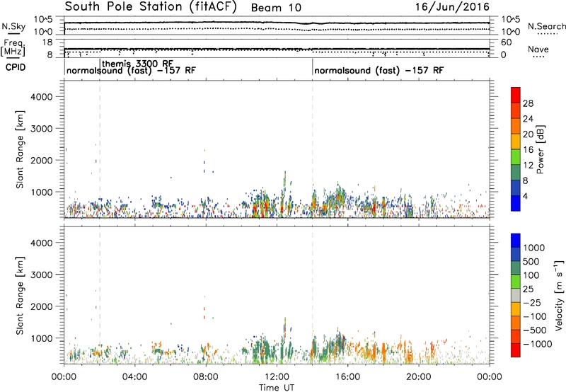
Task: Click the "Velocity [m s-1]" colorbar title
Action: coord(559,295)
